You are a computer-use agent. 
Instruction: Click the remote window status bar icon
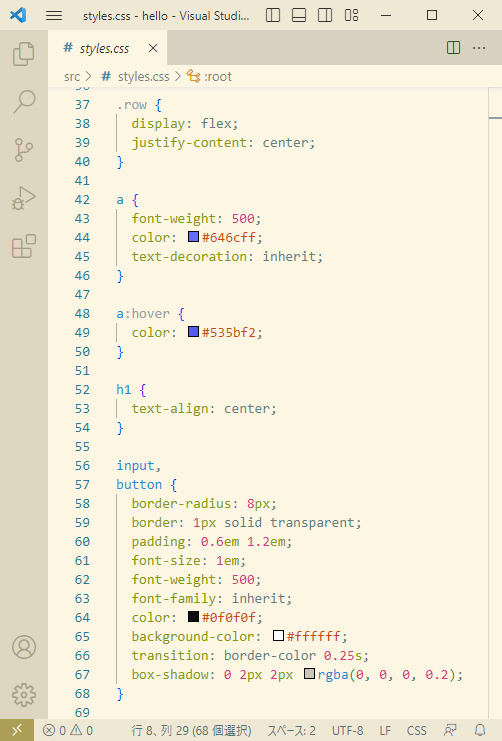point(17,731)
